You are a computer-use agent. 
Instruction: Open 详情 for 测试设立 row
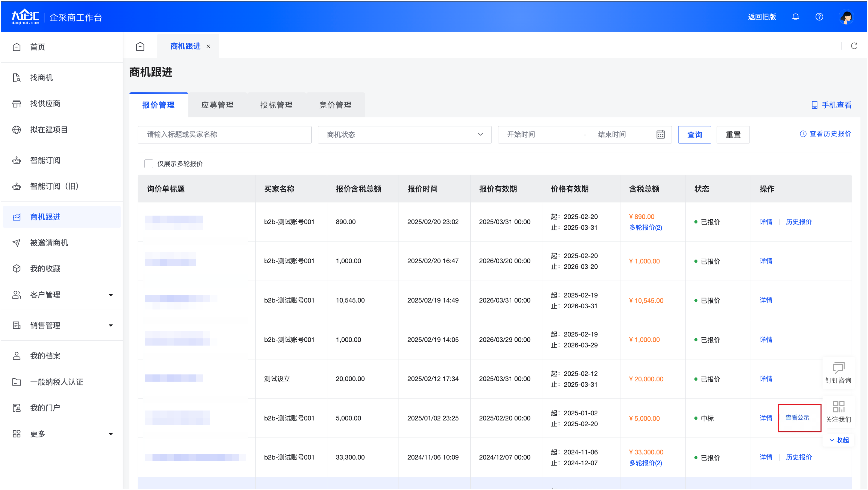pos(766,378)
